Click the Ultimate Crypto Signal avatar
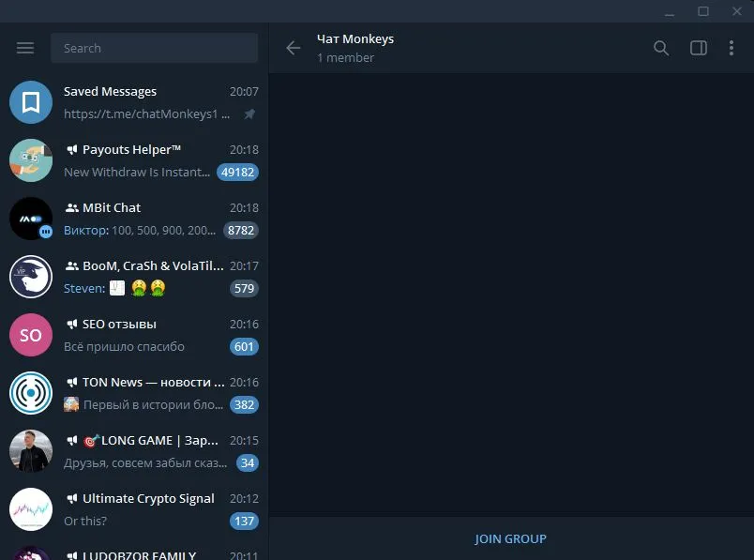The height and width of the screenshot is (560, 754). point(31,509)
